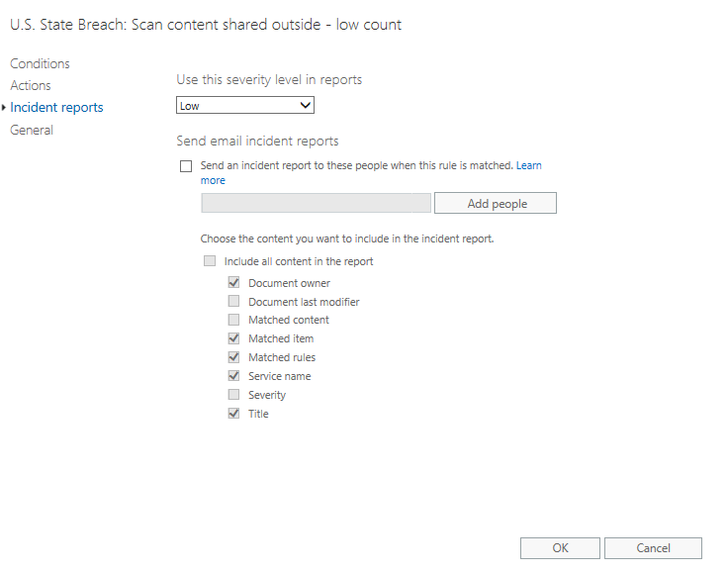Viewport: 728px width, 573px height.
Task: Toggle the Matched item checkbox
Action: point(234,338)
